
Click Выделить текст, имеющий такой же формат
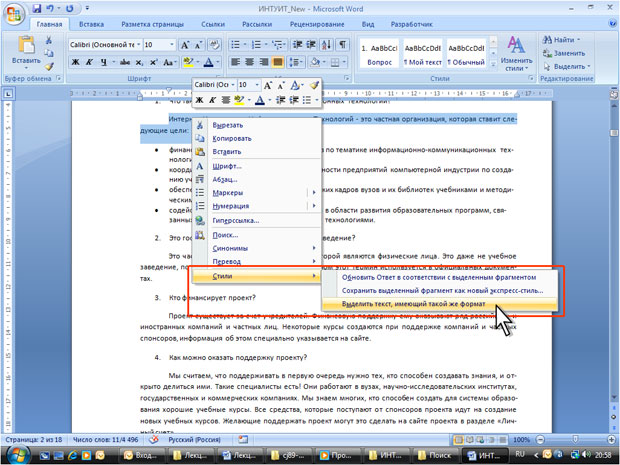click(x=440, y=304)
